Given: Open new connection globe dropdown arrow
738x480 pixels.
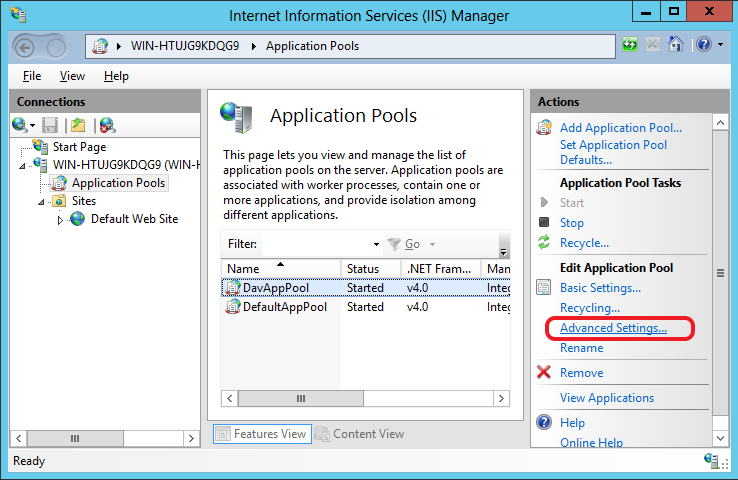Looking at the screenshot, I should click(32, 125).
